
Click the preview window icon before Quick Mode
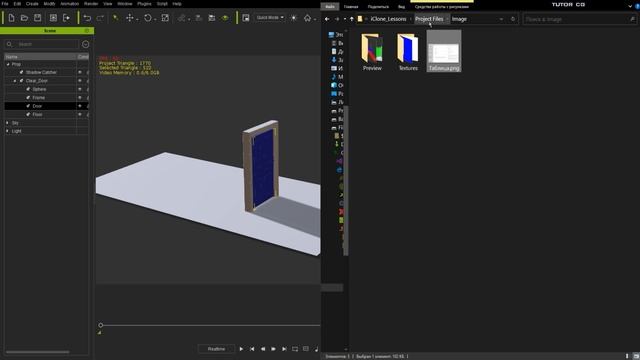246,18
